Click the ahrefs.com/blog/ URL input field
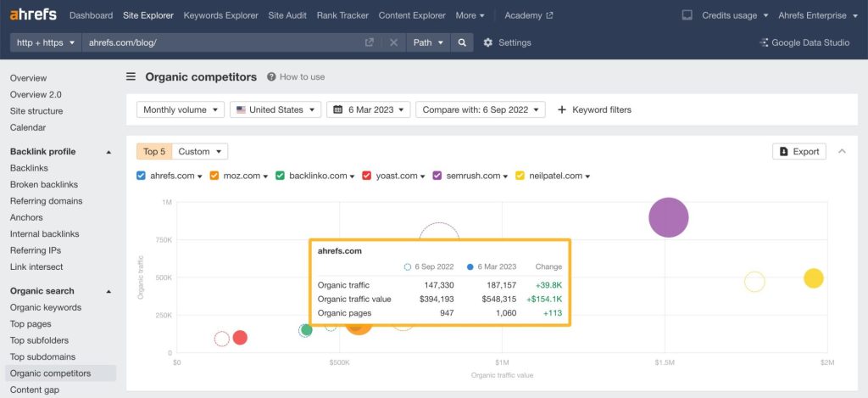 pyautogui.click(x=221, y=42)
